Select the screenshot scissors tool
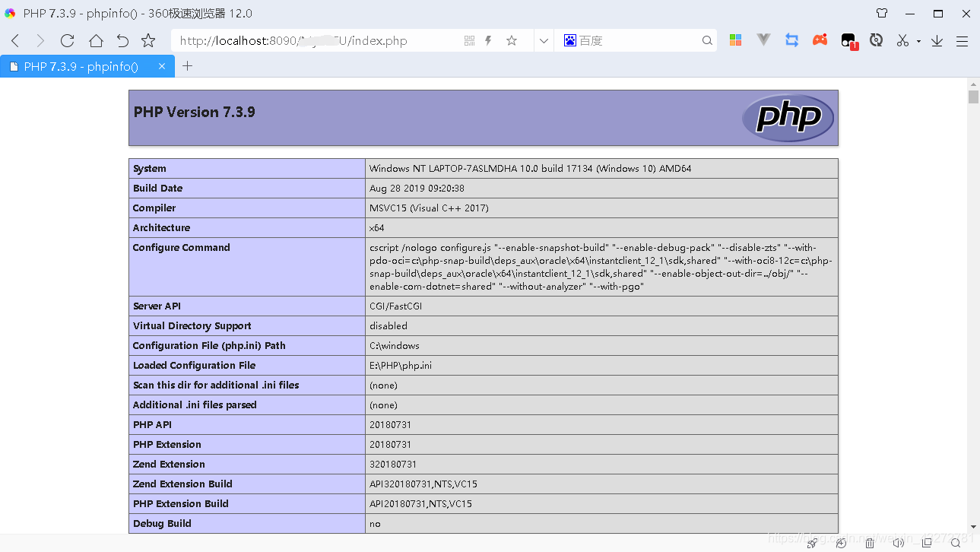 902,40
